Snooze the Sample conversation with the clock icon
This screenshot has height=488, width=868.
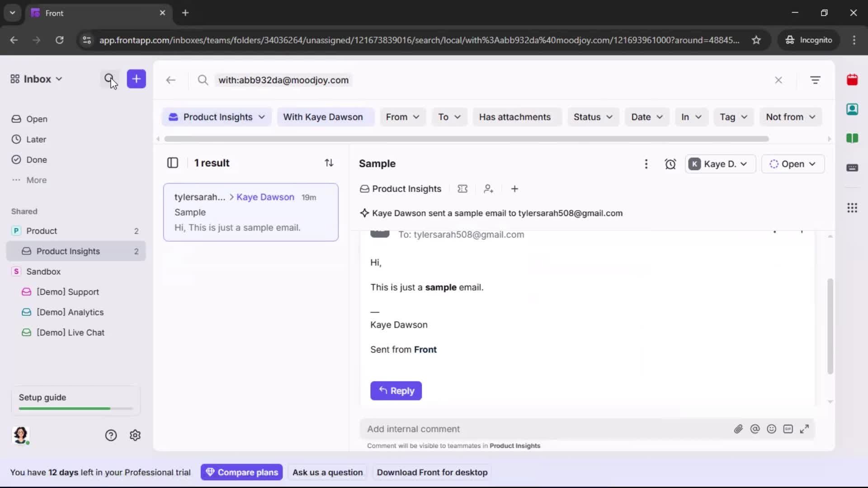pyautogui.click(x=670, y=164)
